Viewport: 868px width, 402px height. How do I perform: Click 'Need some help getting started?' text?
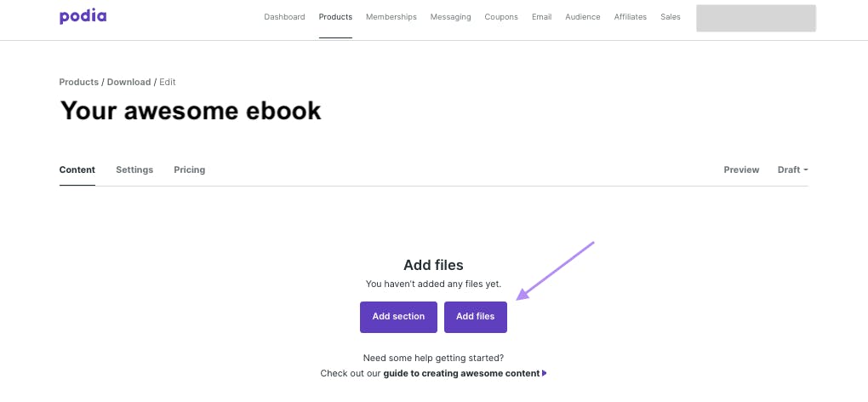click(x=433, y=359)
